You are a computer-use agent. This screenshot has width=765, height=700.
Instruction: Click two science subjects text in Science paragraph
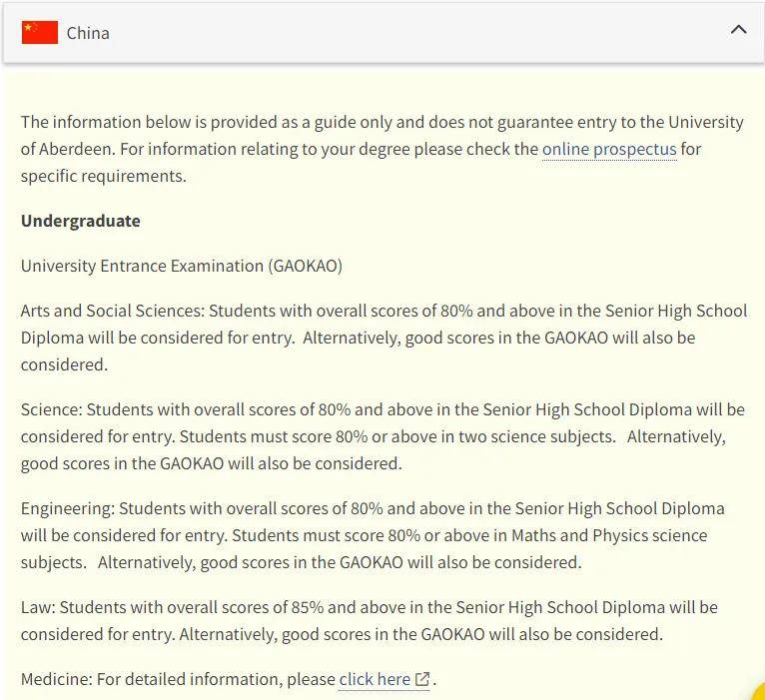[x=536, y=436]
